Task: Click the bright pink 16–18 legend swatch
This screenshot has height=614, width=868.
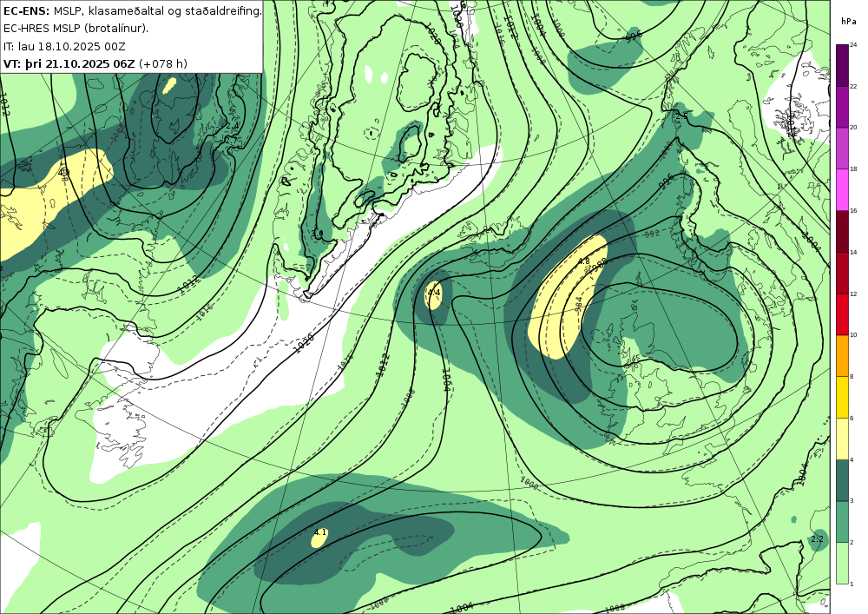Action: [x=842, y=190]
